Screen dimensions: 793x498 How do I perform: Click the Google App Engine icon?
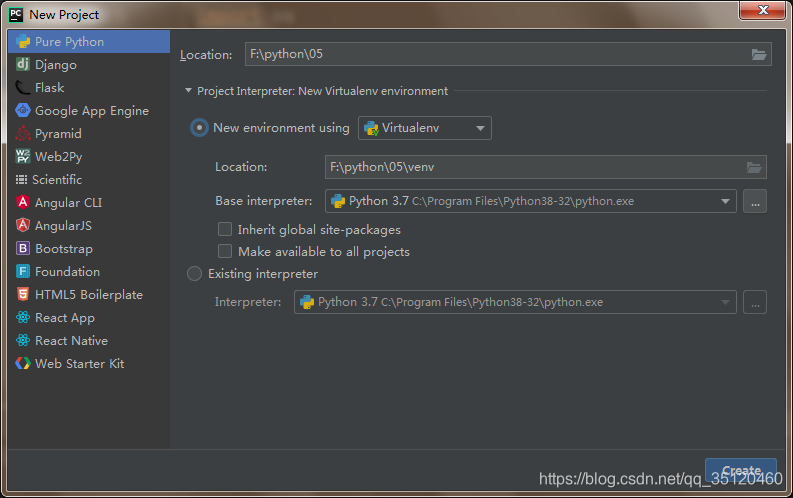pos(23,110)
